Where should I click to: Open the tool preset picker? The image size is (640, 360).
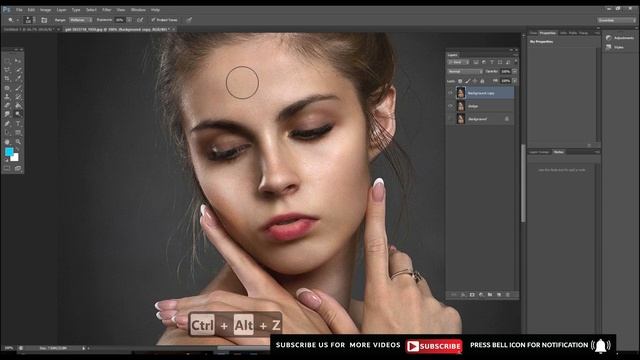13,20
